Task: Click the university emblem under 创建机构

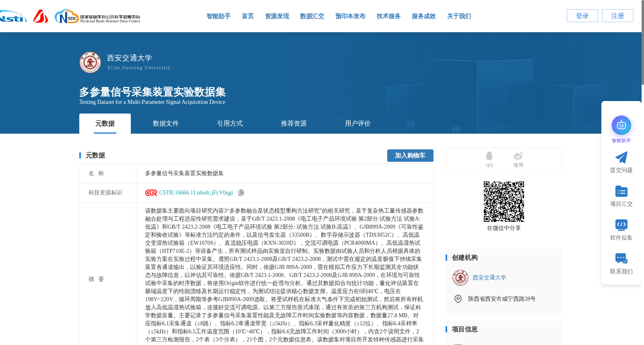Action: click(460, 278)
